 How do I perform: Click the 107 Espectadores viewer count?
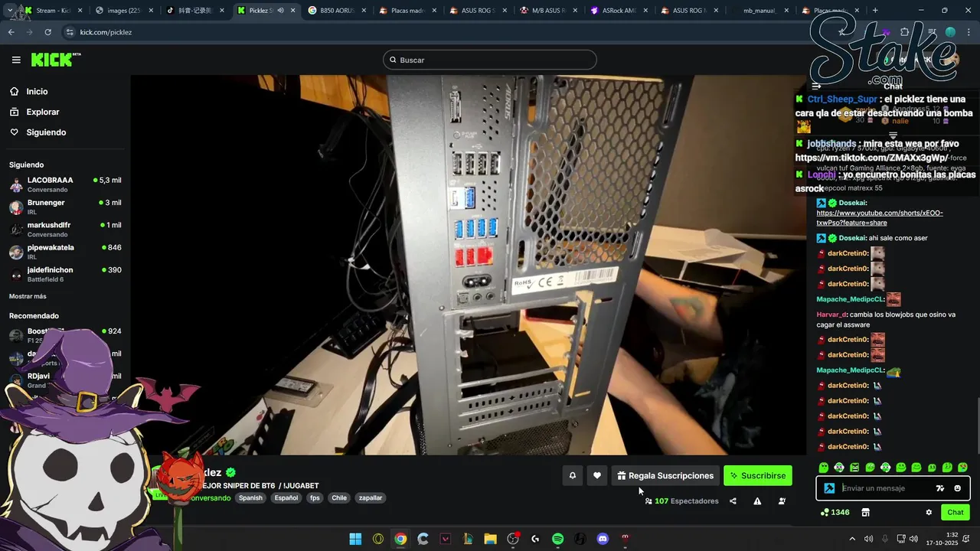pyautogui.click(x=681, y=501)
